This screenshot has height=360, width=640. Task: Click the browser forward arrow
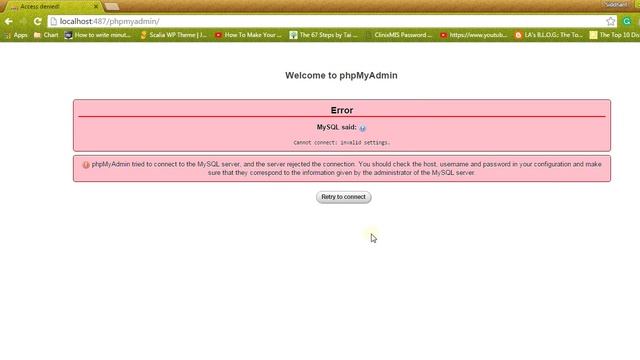(23, 21)
